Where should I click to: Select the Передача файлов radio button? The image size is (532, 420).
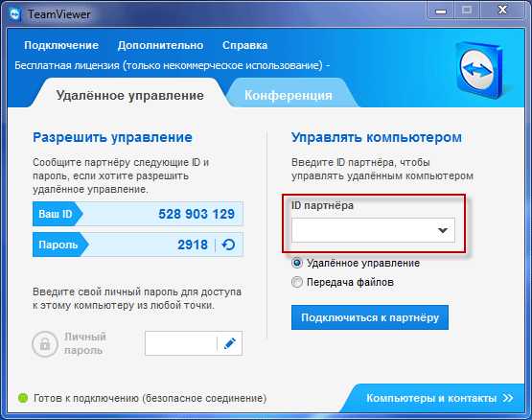click(296, 282)
